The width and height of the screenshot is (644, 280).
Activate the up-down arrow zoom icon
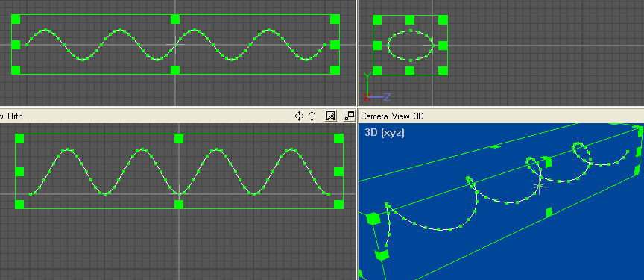tap(312, 116)
